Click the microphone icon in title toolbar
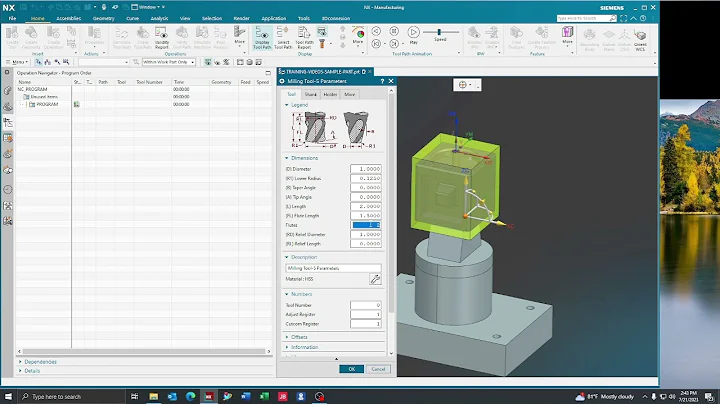 pyautogui.click(x=104, y=7)
